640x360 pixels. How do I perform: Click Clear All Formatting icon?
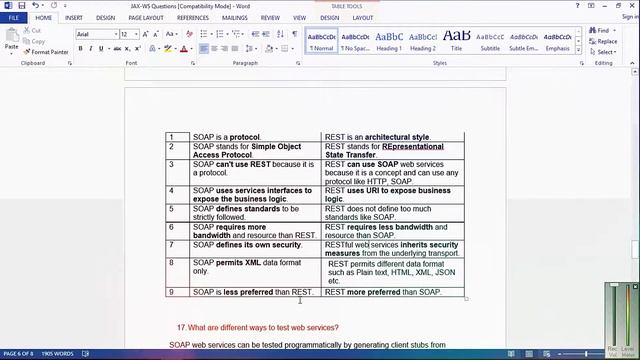click(x=189, y=34)
